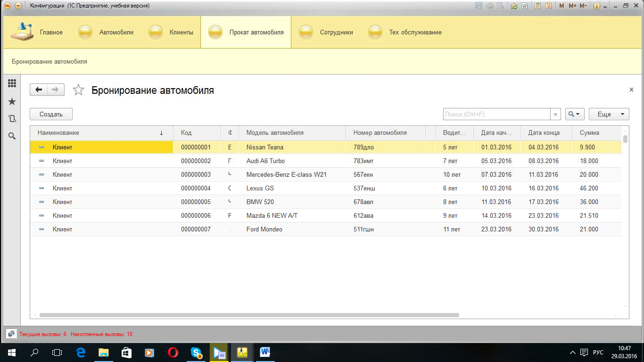Viewport: 644px width, 362px height.
Task: Click the Создать button
Action: pos(51,114)
